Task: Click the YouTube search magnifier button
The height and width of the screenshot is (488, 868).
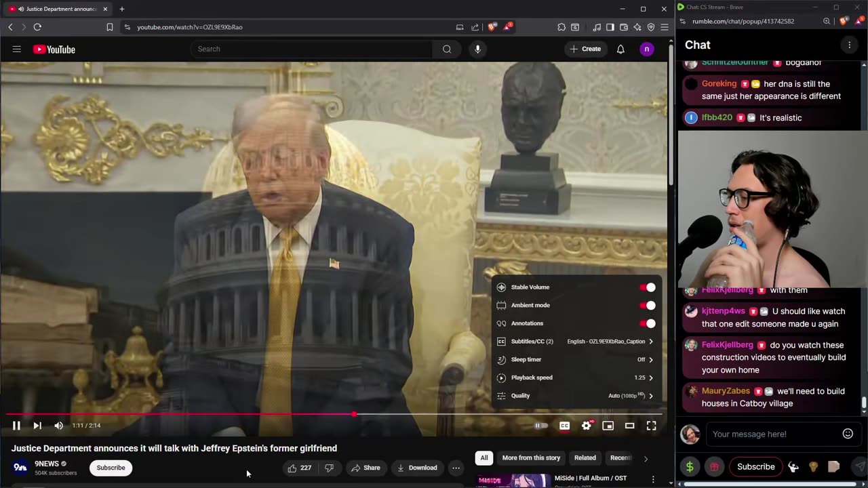Action: pos(447,49)
